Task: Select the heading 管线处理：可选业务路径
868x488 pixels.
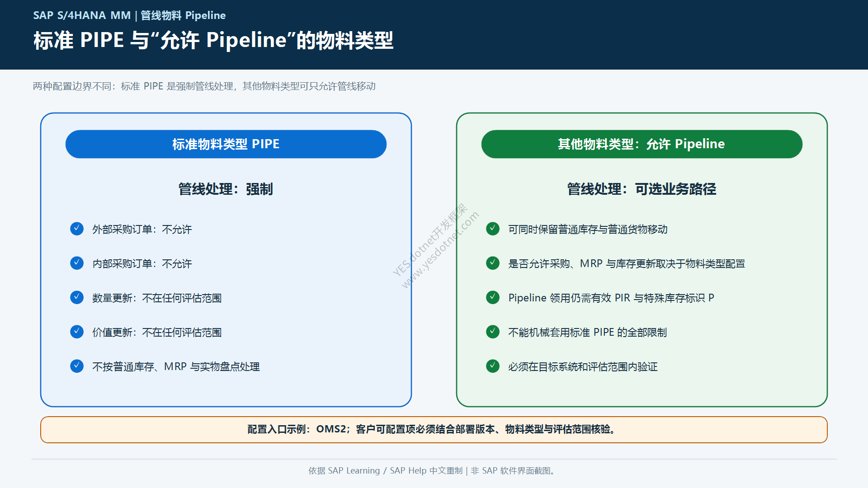Action: [642, 189]
